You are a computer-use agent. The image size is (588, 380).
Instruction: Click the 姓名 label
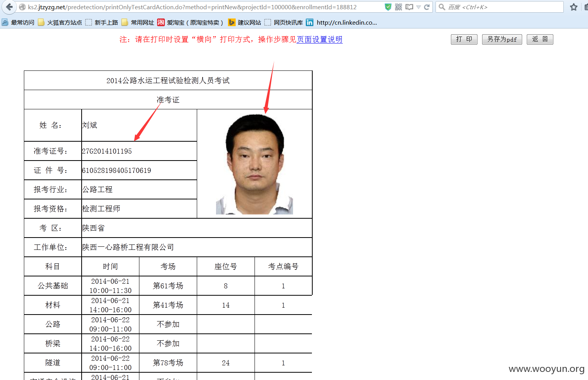(x=51, y=125)
